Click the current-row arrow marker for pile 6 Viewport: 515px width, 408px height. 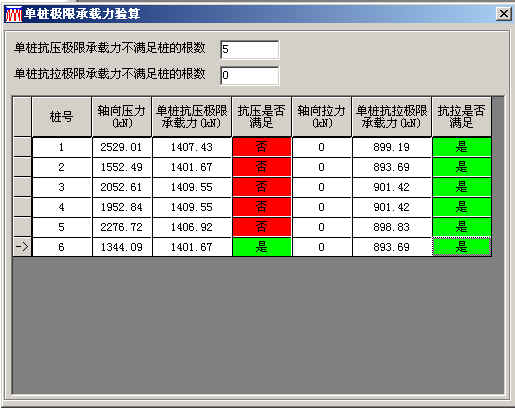(x=22, y=247)
